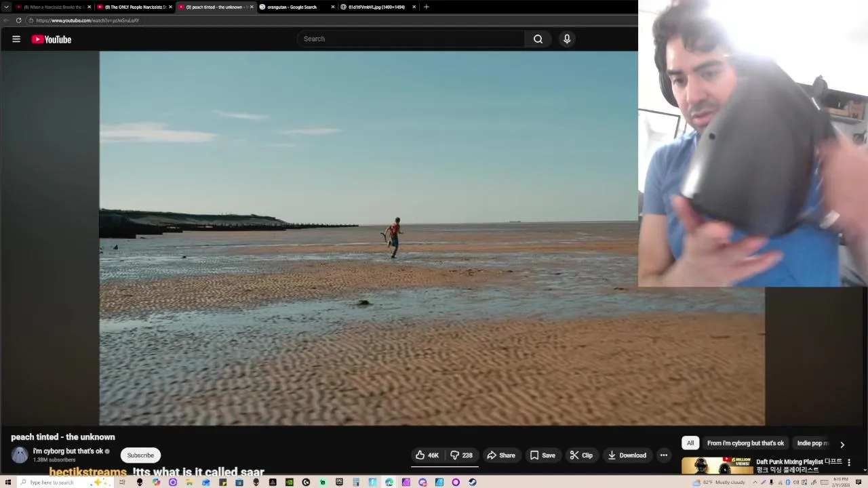The width and height of the screenshot is (868, 488).
Task: Show next filter chips with arrow
Action: [842, 445]
